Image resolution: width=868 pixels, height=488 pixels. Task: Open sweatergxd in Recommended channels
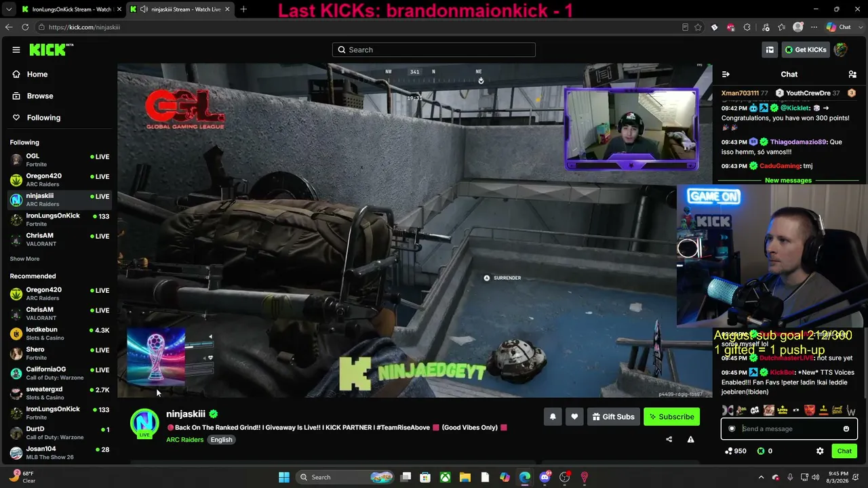pyautogui.click(x=59, y=393)
